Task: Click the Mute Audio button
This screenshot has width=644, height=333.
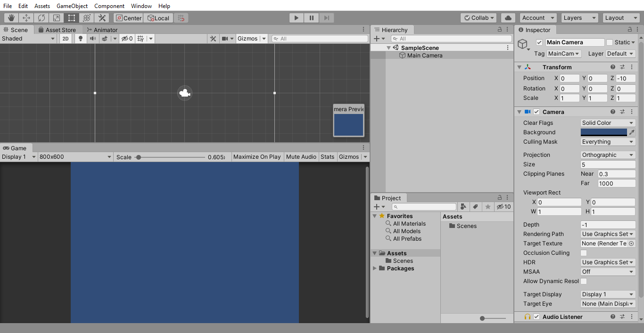Action: click(301, 157)
